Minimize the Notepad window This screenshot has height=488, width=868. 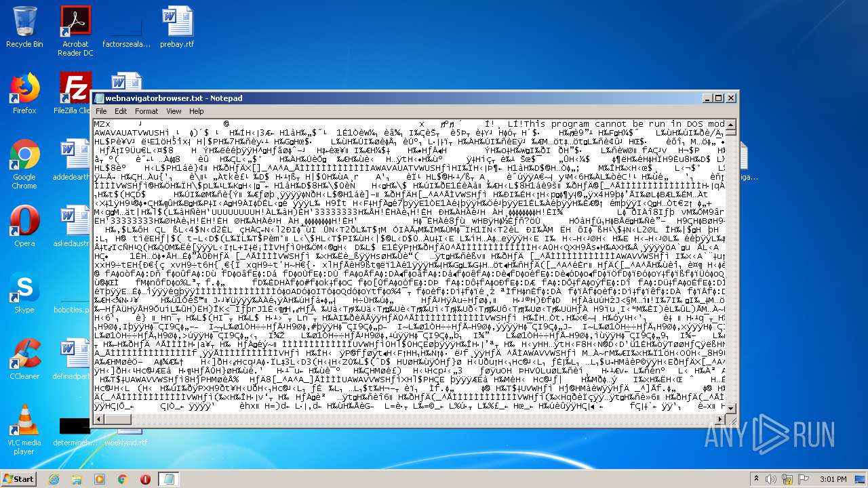click(706, 98)
